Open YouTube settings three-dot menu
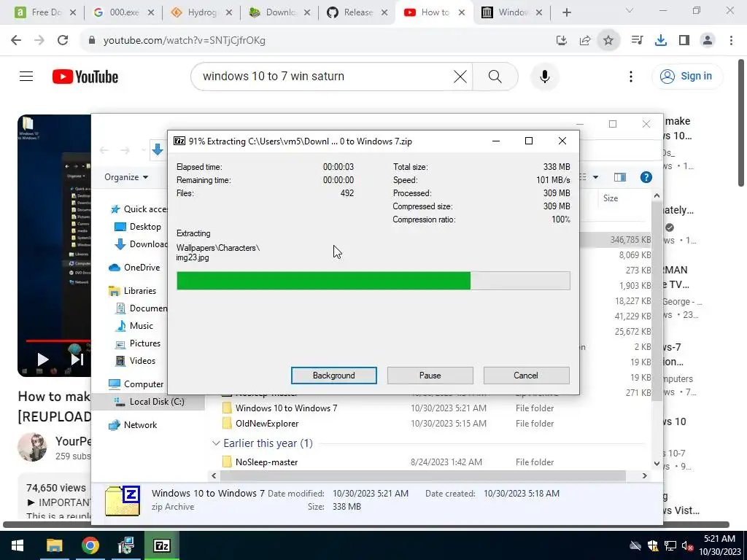The height and width of the screenshot is (560, 747). 631,76
